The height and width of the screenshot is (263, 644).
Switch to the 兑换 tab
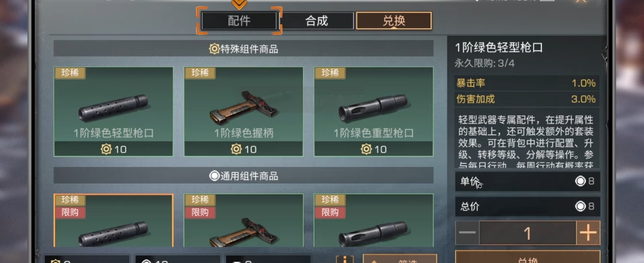394,20
